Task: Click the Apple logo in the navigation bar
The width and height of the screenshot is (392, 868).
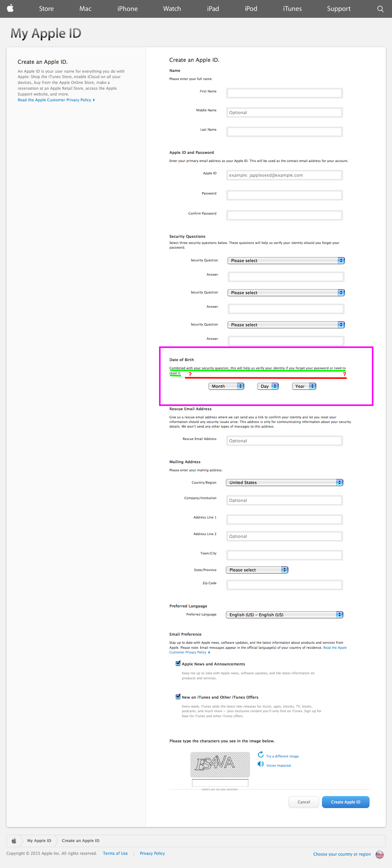Action: pyautogui.click(x=10, y=8)
